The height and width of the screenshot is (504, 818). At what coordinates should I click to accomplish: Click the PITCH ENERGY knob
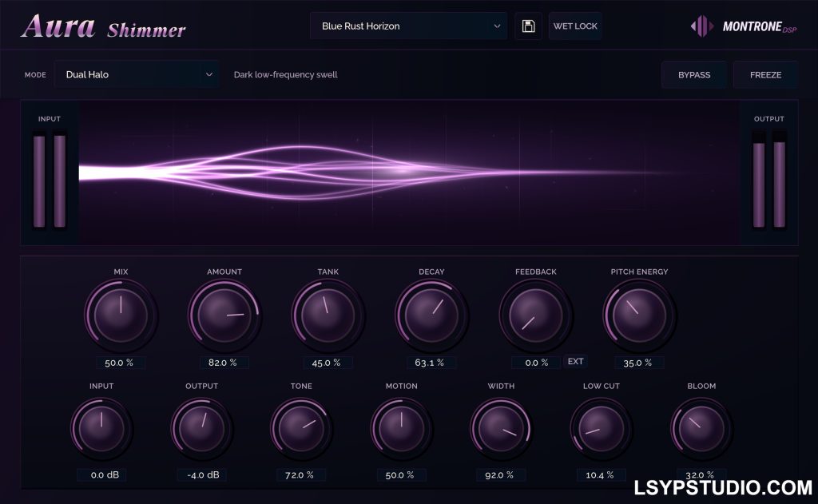(639, 315)
